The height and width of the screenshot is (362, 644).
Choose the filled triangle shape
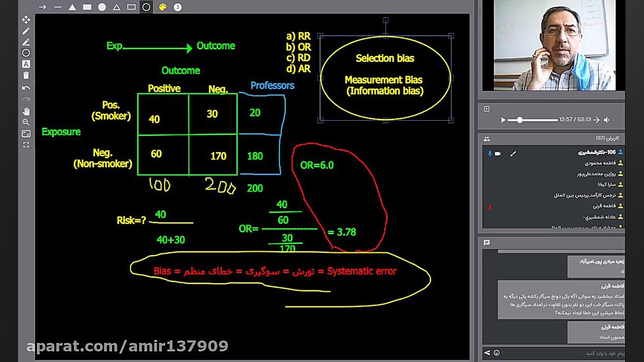[x=72, y=7]
